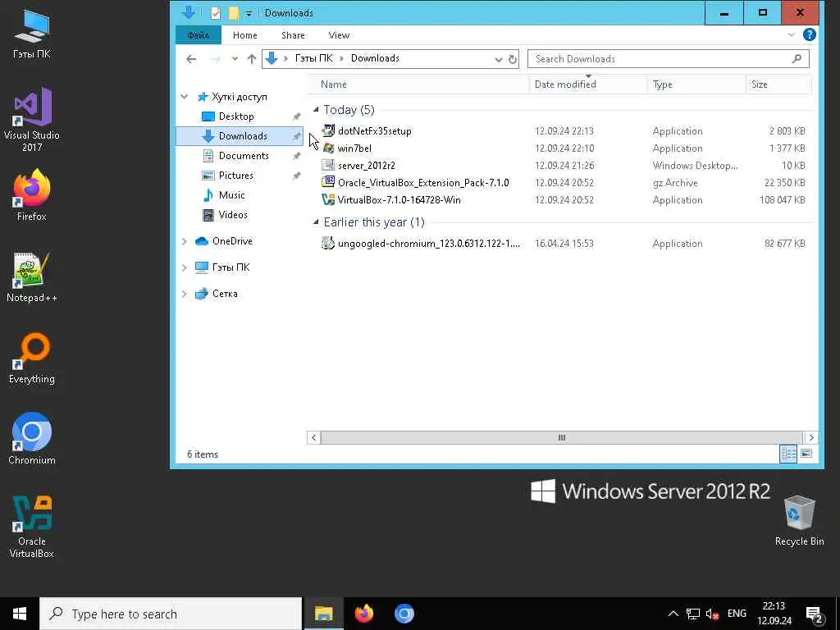Switch to large icons view layout

pyautogui.click(x=806, y=454)
